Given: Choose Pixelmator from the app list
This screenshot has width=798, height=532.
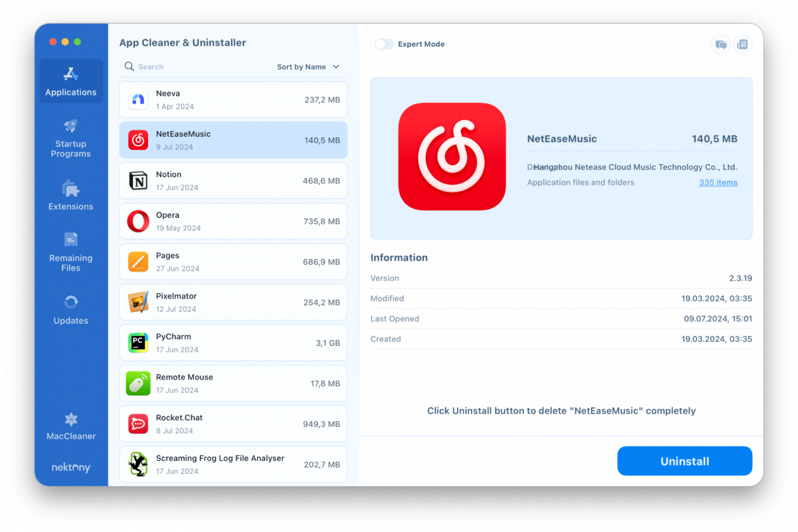Looking at the screenshot, I should click(x=233, y=302).
